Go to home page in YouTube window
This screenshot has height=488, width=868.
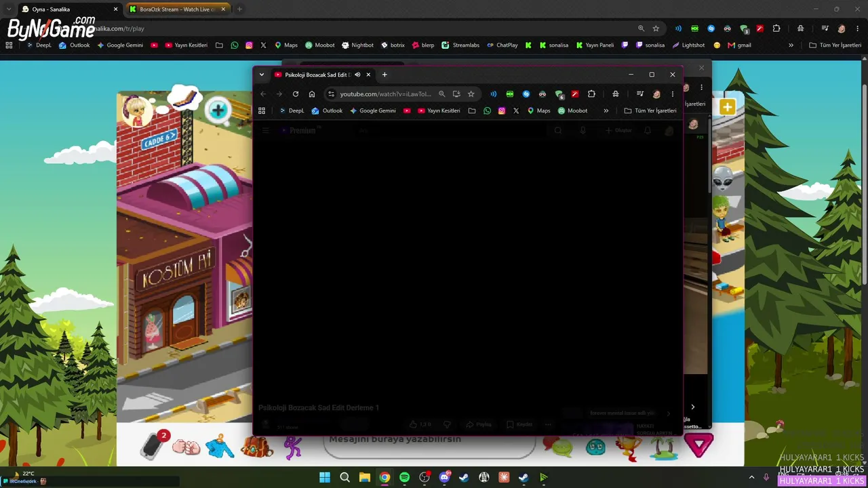point(312,94)
